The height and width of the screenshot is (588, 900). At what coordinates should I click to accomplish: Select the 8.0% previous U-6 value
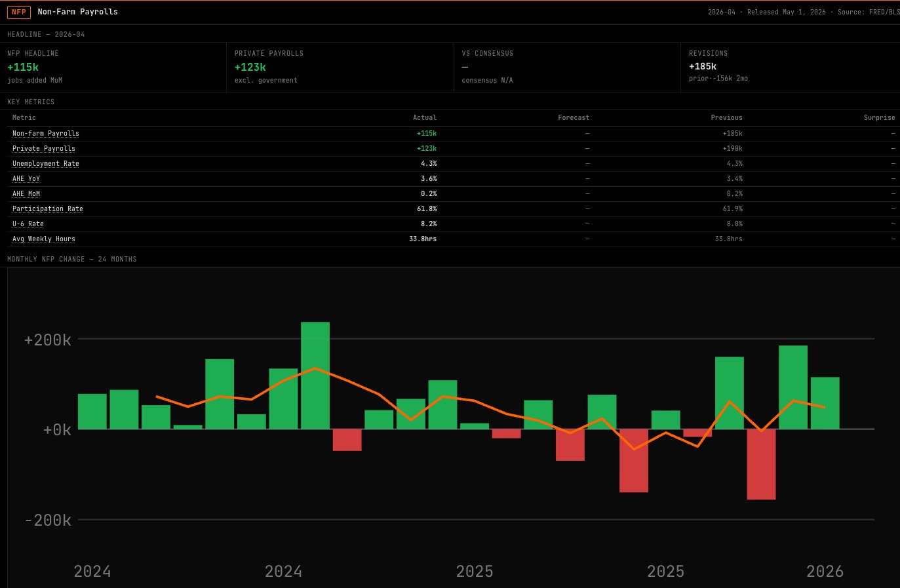[x=735, y=224]
